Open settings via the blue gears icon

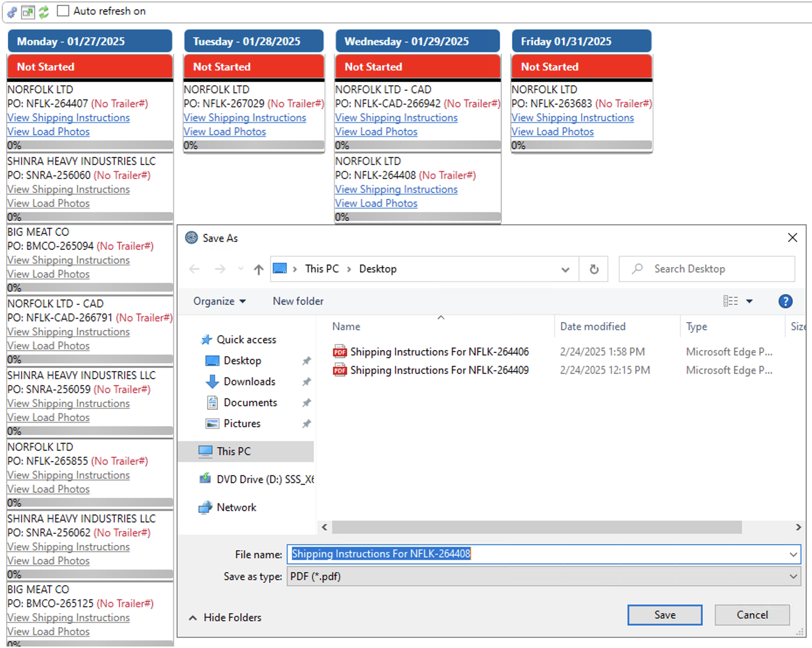point(12,12)
